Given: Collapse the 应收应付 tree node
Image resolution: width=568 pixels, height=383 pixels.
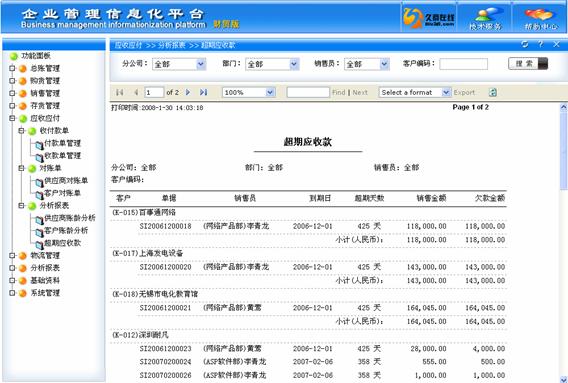Looking at the screenshot, I should point(12,118).
